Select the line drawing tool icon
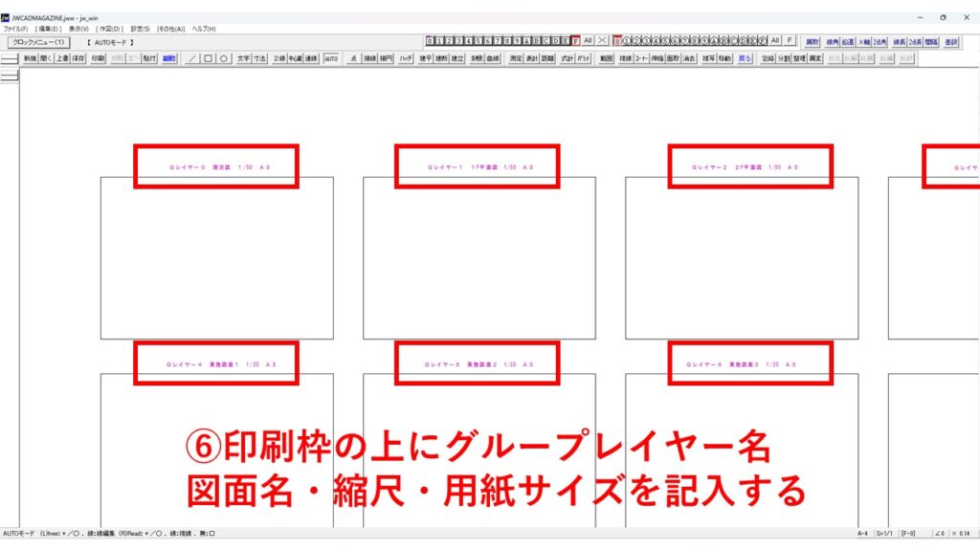Screen dimensions: 980x551 point(192,58)
